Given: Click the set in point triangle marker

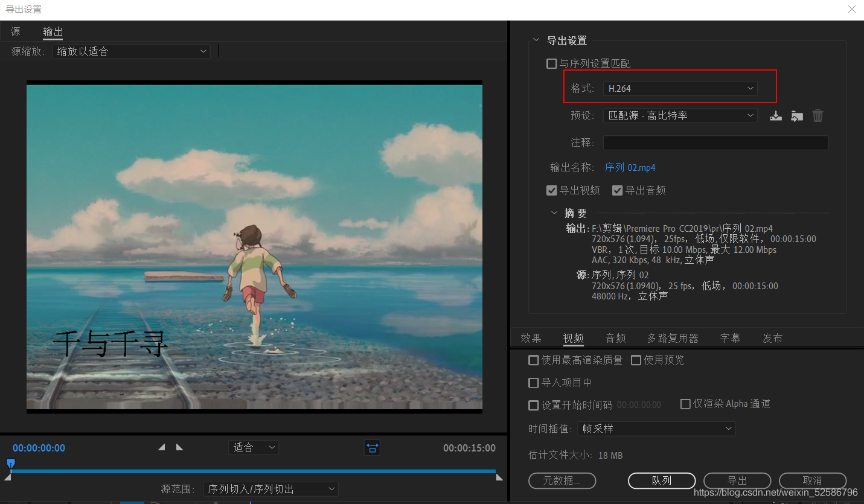Looking at the screenshot, I should [x=161, y=447].
